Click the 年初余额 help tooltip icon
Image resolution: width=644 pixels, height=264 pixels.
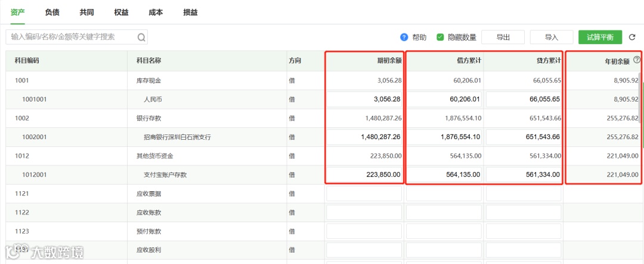[637, 60]
